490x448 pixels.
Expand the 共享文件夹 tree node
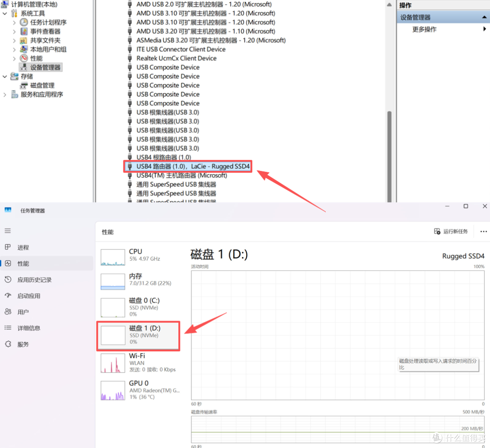coord(14,41)
